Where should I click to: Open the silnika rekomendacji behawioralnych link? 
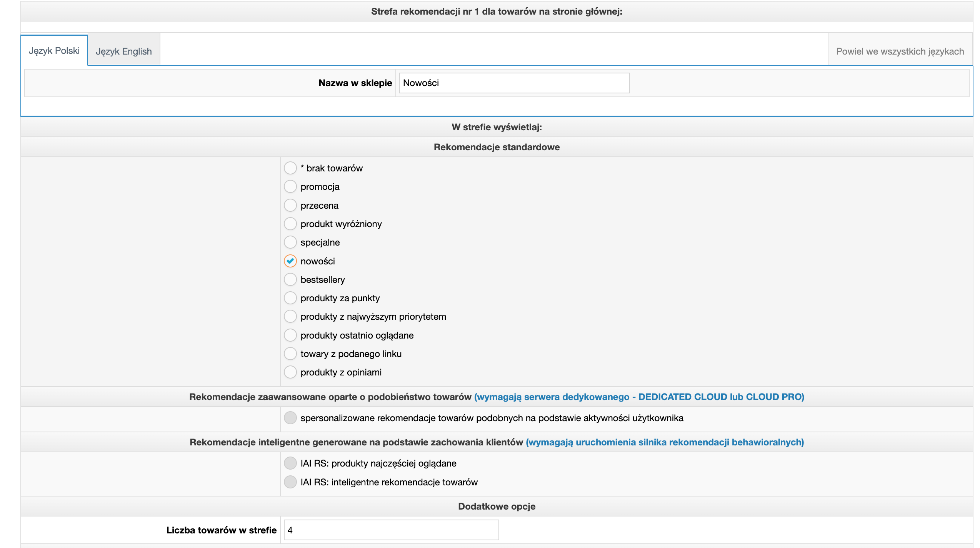665,442
